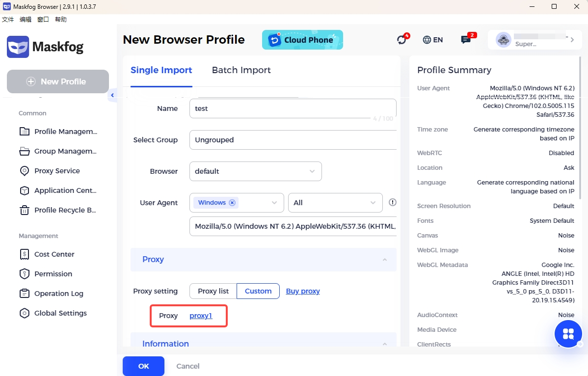This screenshot has width=588, height=376.
Task: Open Cost Center dollar icon
Action: [25, 254]
